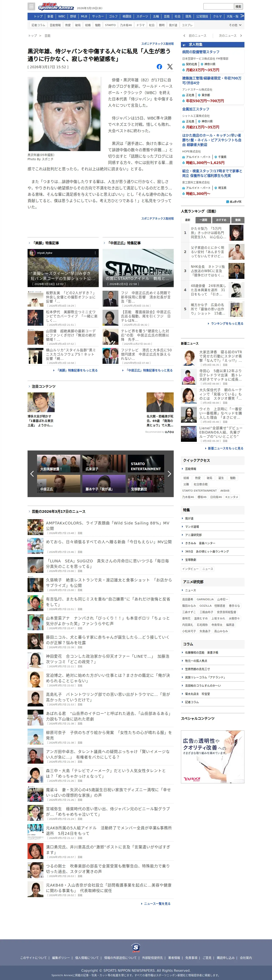Open the main article photo of 黒沢年雄
This screenshot has width=272, height=980.
(64, 114)
